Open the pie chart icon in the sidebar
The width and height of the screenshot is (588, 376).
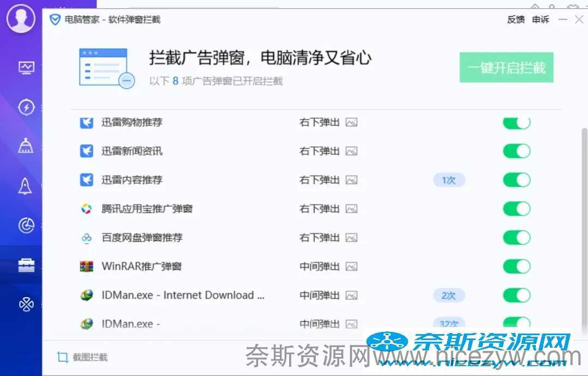click(26, 225)
